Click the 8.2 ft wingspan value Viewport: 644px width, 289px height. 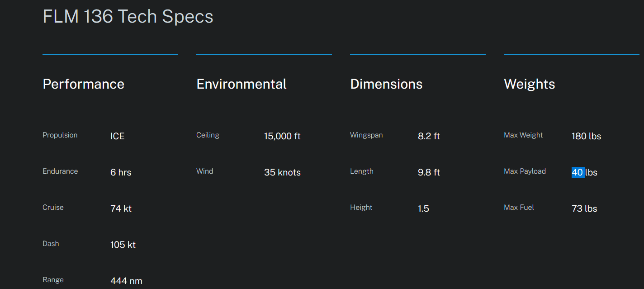[429, 136]
